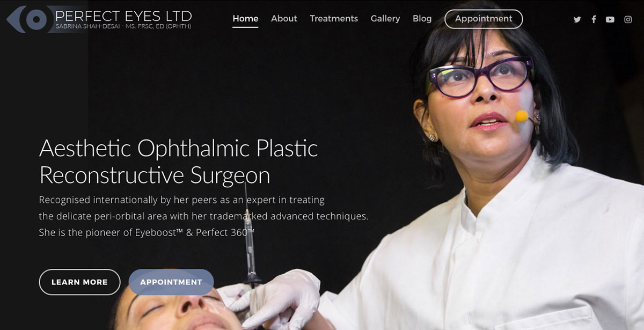Click the paragraph starting "Recognised internationally"
This screenshot has width=644, height=330.
[204, 216]
